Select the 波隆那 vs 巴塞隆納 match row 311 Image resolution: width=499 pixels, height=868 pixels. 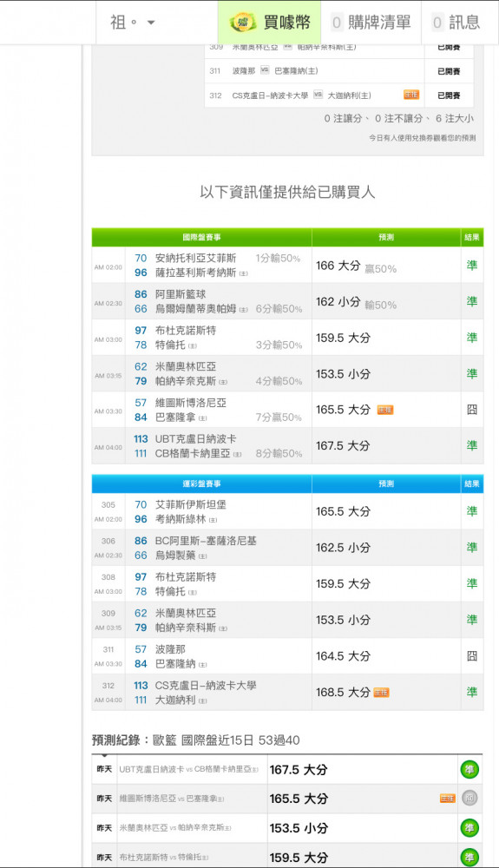(339, 71)
